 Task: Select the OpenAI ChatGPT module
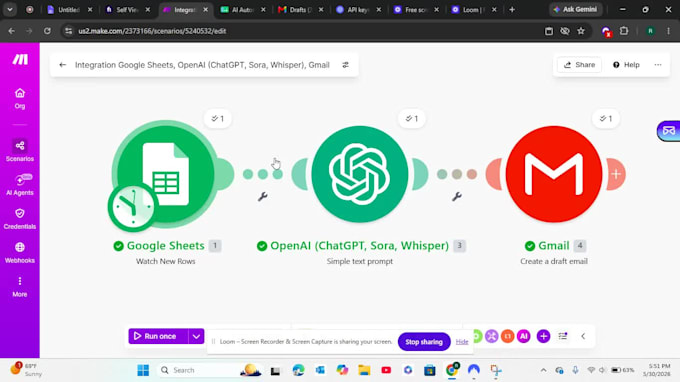coord(360,174)
